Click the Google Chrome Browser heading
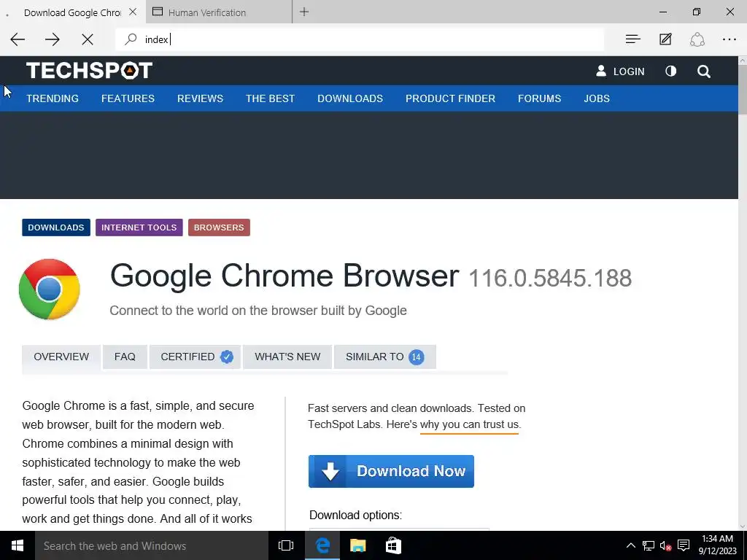This screenshot has width=747, height=560. 285,276
